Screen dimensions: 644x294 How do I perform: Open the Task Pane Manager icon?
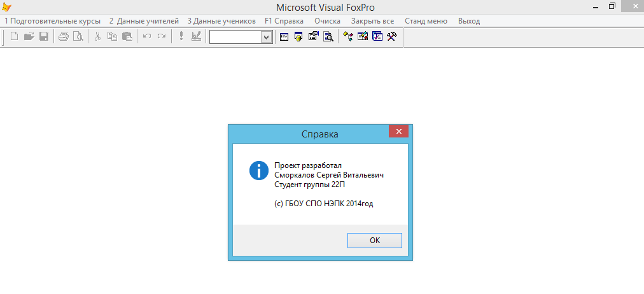377,37
